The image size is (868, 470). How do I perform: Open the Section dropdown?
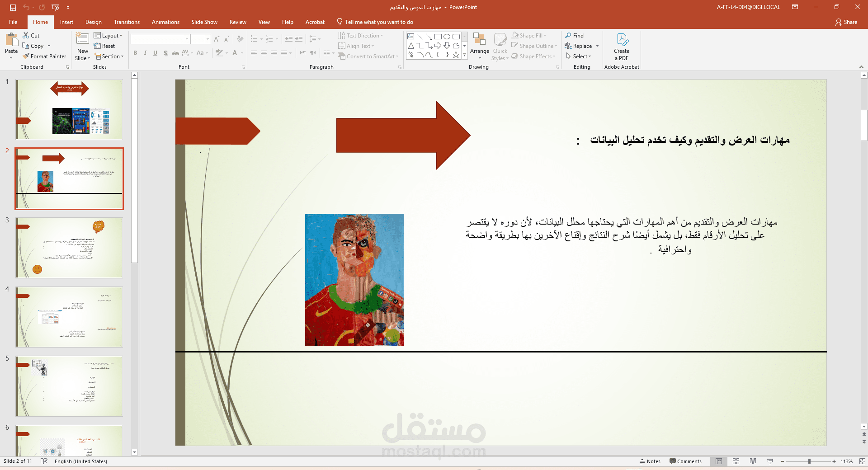click(108, 56)
